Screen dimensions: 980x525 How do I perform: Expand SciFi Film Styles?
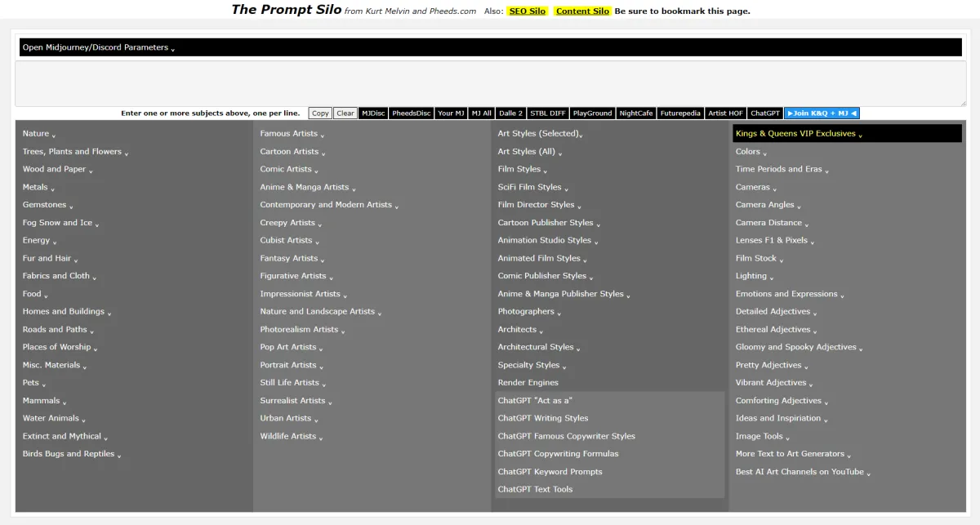point(533,188)
